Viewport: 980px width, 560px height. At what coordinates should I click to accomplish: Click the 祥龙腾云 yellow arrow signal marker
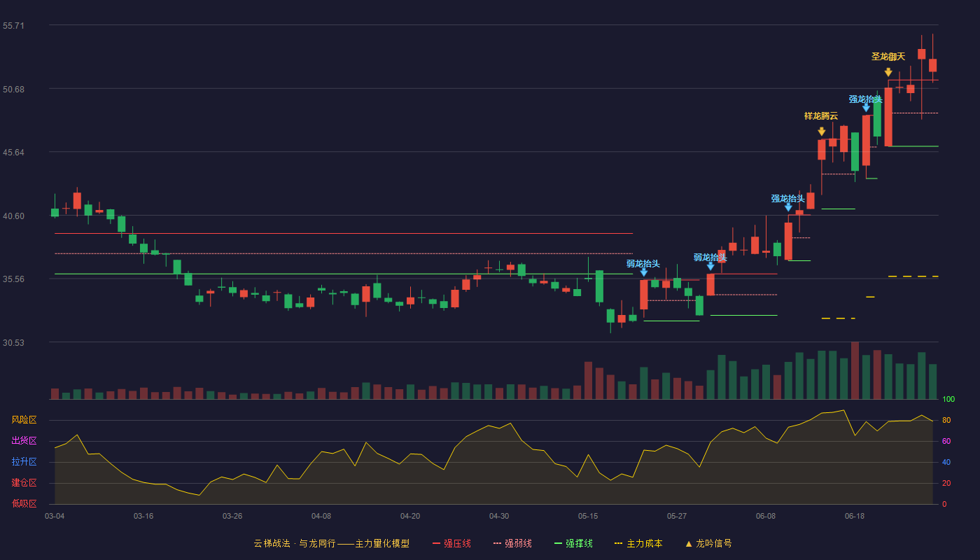coord(821,132)
